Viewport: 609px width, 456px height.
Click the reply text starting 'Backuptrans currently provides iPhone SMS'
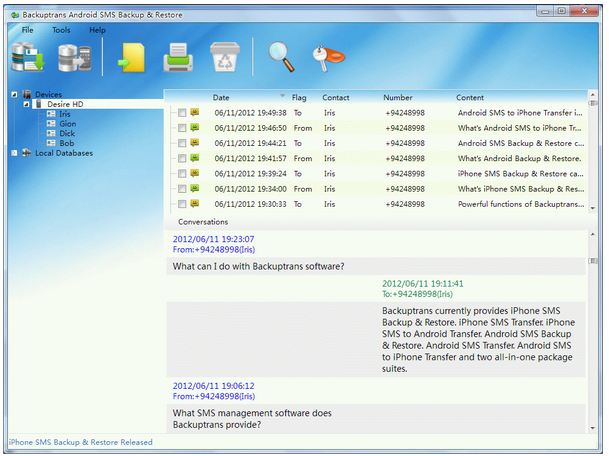click(478, 339)
